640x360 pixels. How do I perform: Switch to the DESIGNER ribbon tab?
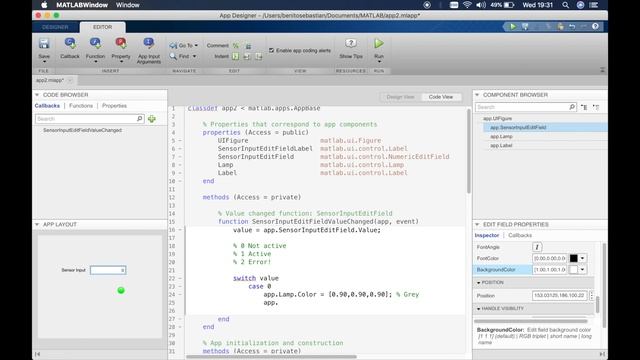56,27
